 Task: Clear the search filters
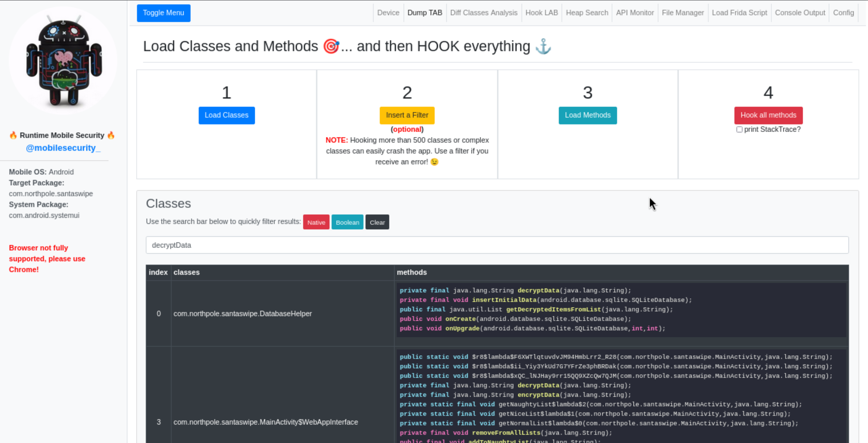click(377, 222)
